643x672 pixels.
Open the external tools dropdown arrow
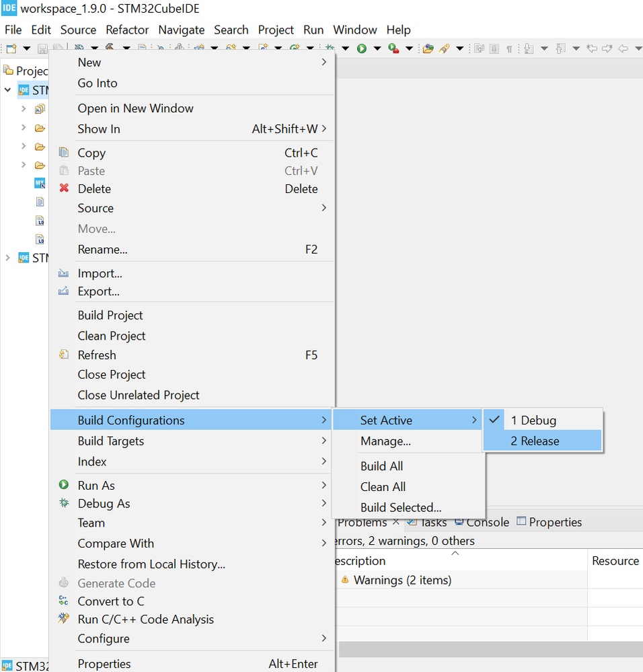click(x=410, y=48)
